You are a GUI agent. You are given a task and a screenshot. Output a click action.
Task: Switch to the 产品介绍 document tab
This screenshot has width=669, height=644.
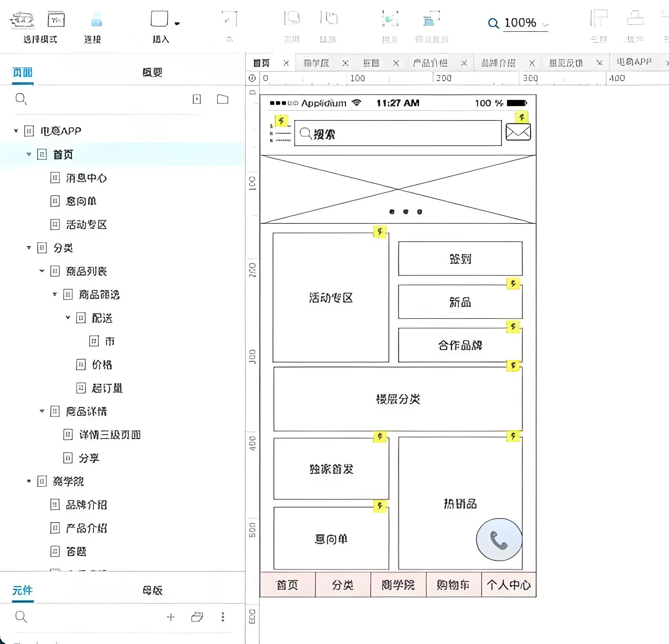(430, 63)
